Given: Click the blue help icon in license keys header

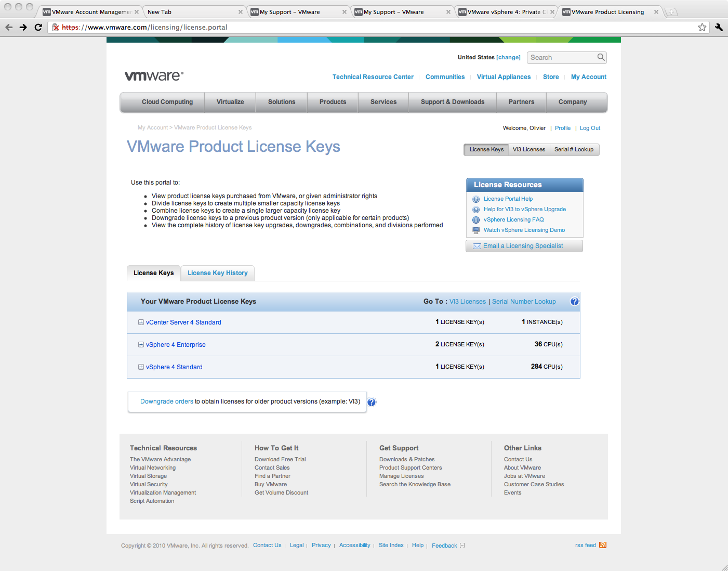Looking at the screenshot, I should tap(574, 301).
